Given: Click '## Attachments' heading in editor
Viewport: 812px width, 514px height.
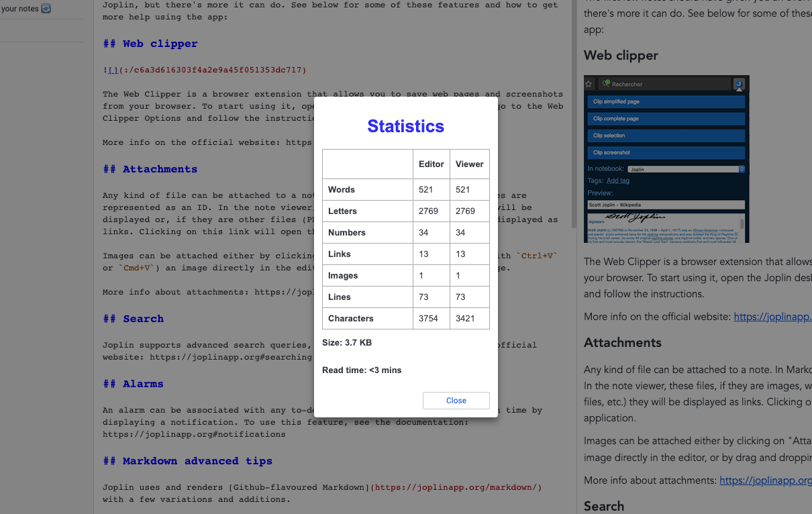Looking at the screenshot, I should click(x=150, y=169).
